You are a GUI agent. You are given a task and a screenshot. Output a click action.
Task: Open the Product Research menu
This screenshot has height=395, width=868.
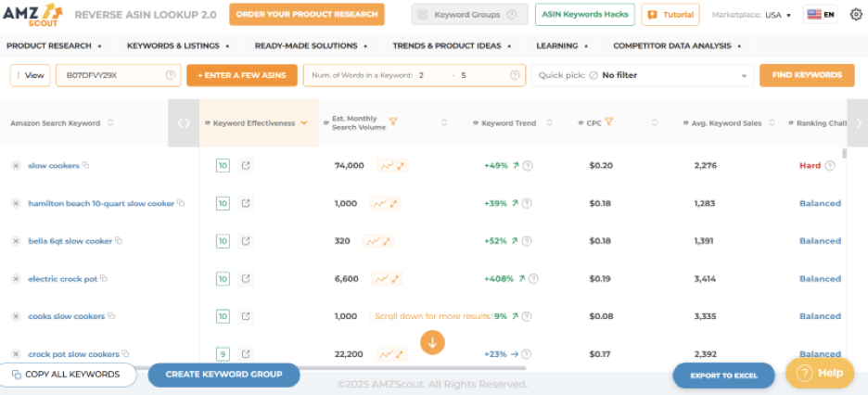tap(54, 45)
